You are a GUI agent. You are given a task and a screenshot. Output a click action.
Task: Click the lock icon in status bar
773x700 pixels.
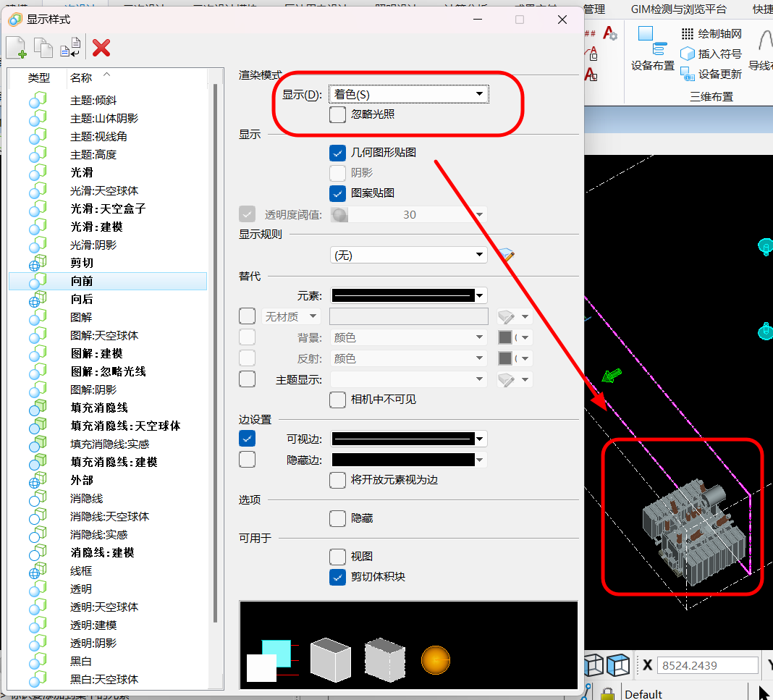coord(607,693)
